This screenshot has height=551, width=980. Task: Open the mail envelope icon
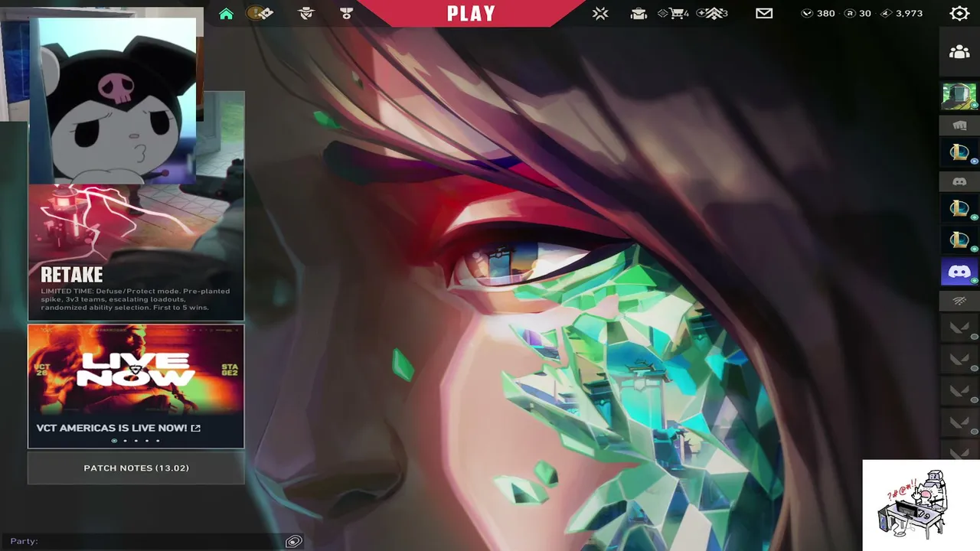(x=764, y=13)
